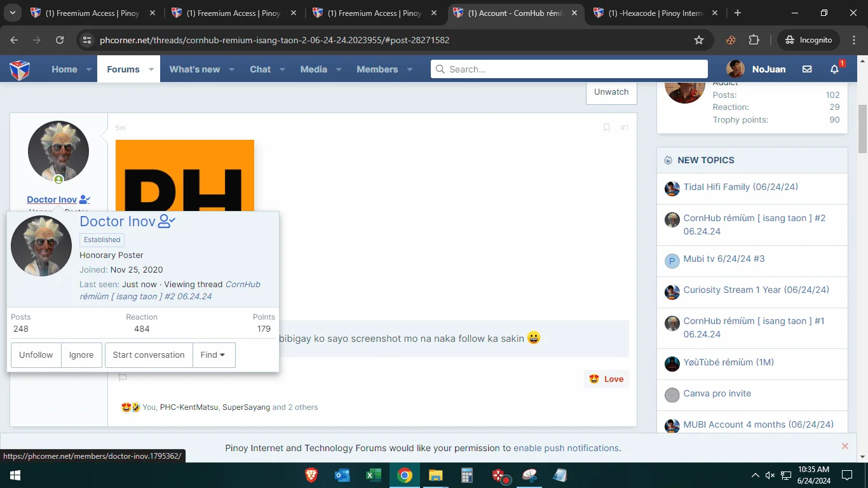This screenshot has width=868, height=488.
Task: Open a new browser tab
Action: tap(738, 13)
